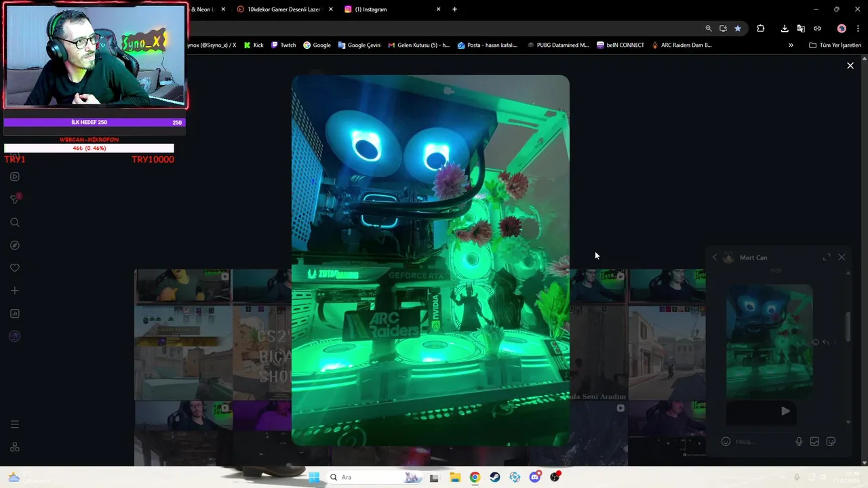The height and width of the screenshot is (488, 868).
Task: Open Chrome profile avatar
Action: tap(842, 28)
